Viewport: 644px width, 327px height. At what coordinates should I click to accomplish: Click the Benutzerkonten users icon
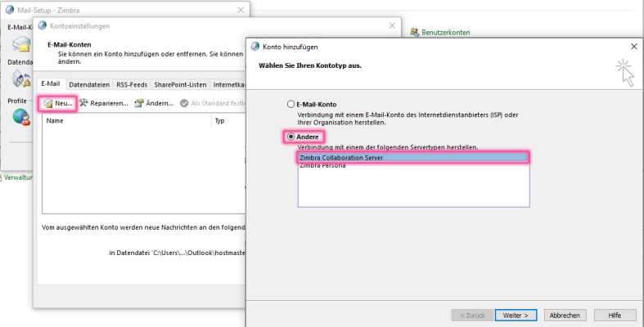[415, 33]
